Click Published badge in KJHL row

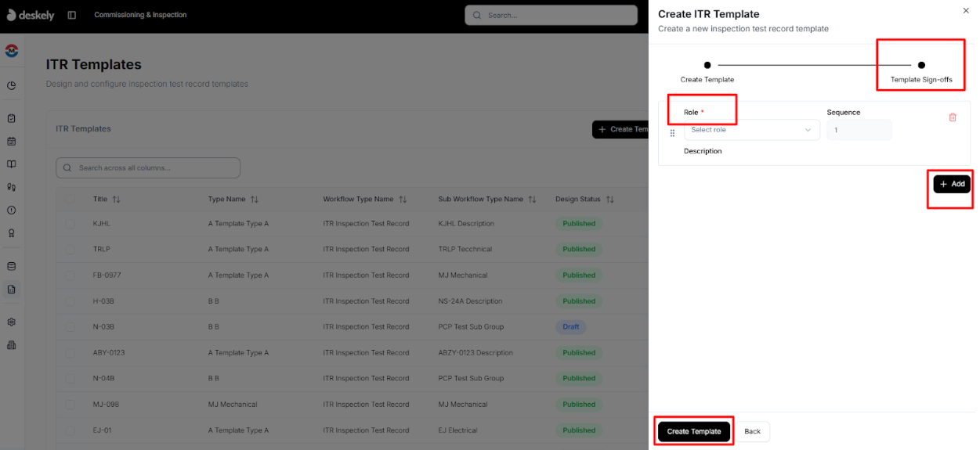[579, 224]
